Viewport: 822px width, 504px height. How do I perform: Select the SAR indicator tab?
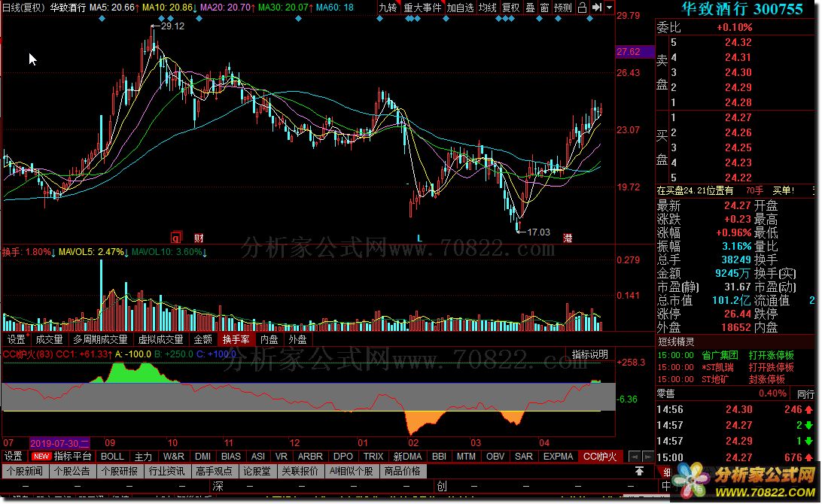tap(524, 457)
